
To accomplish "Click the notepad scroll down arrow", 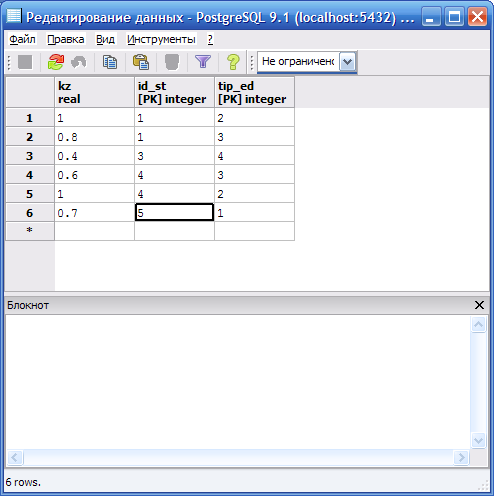I will [x=479, y=441].
